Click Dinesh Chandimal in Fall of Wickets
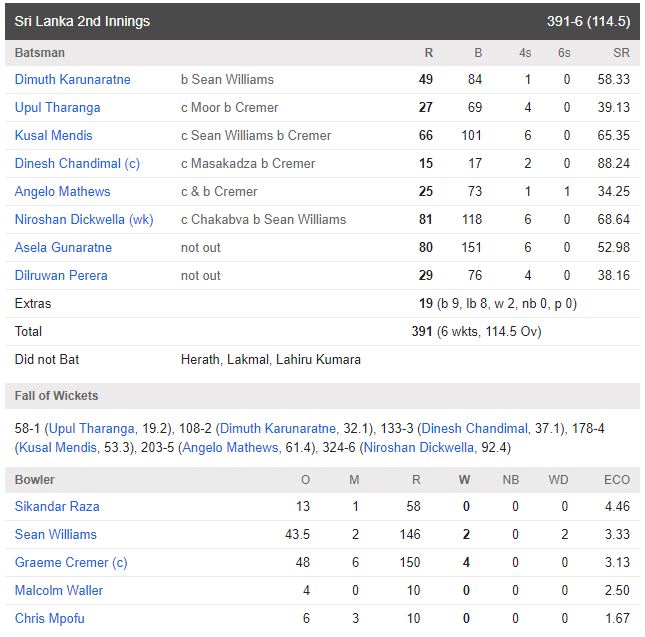Image resolution: width=645 pixels, height=637 pixels. pos(474,429)
